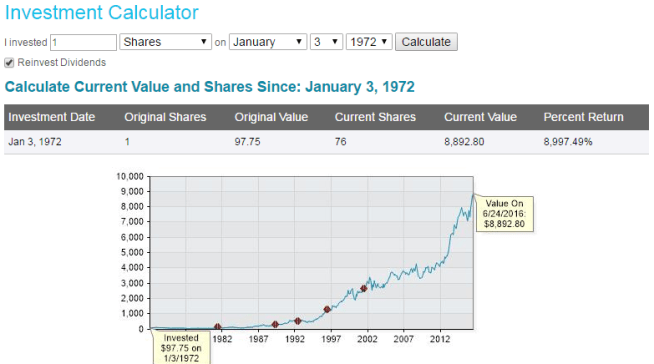Click the Current Shares column header
The height and width of the screenshot is (364, 654).
[x=375, y=117]
